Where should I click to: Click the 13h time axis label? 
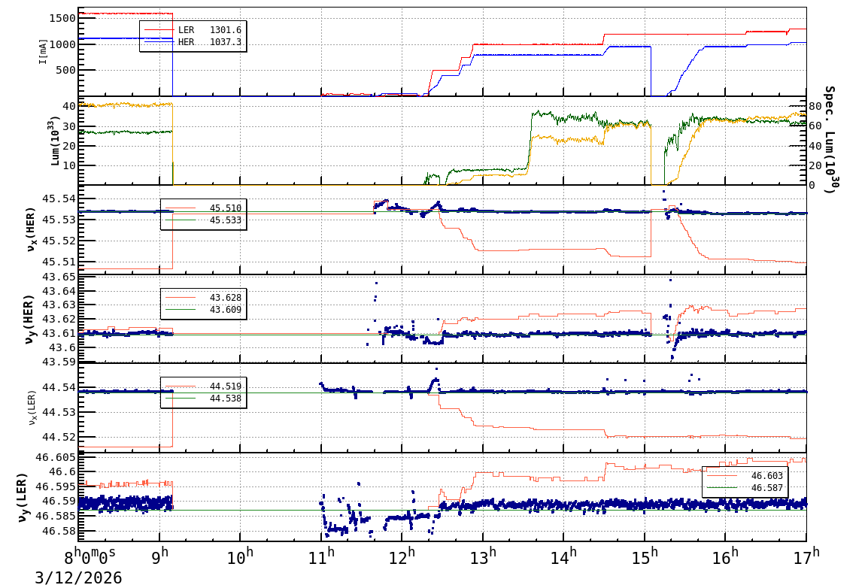[483, 556]
